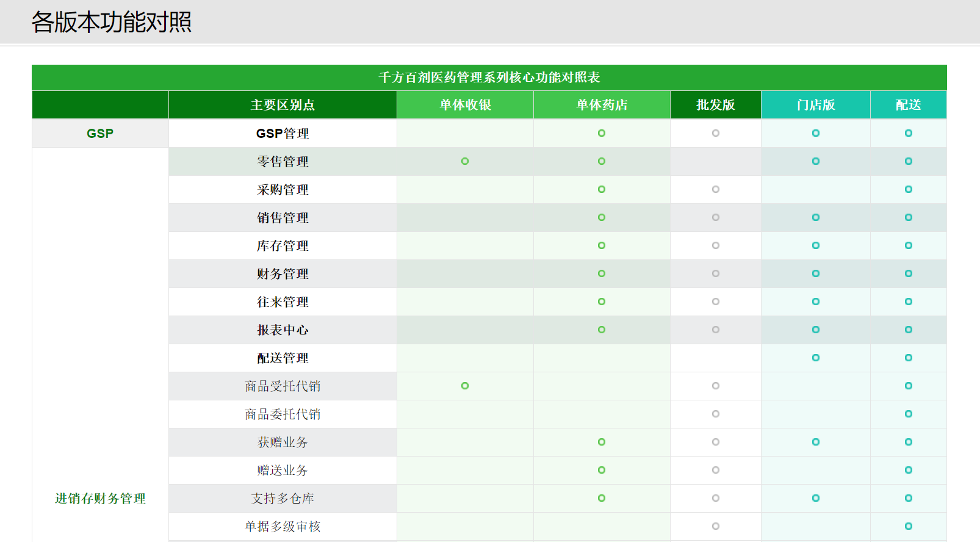
Task: Click the 配送 circle in 单据多级审核 row
Action: click(909, 526)
